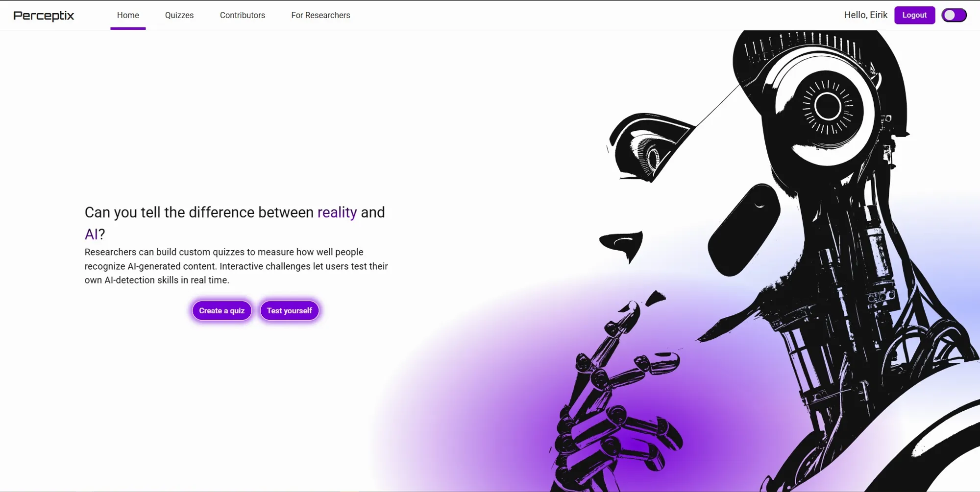Click the purple AI? text in the heading
This screenshot has width=980, height=492.
pos(95,234)
